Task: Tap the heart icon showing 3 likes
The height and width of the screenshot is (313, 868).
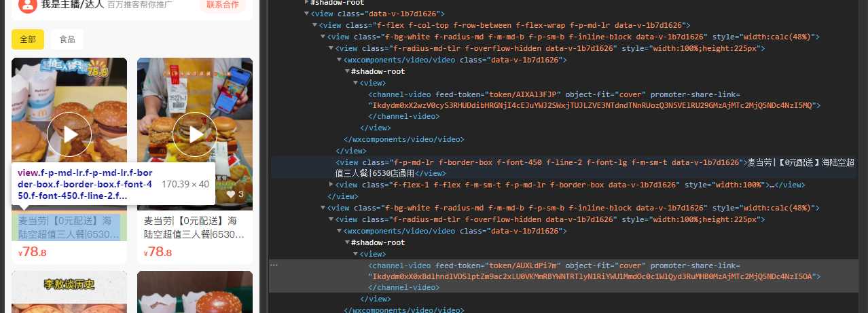Action: pos(231,194)
